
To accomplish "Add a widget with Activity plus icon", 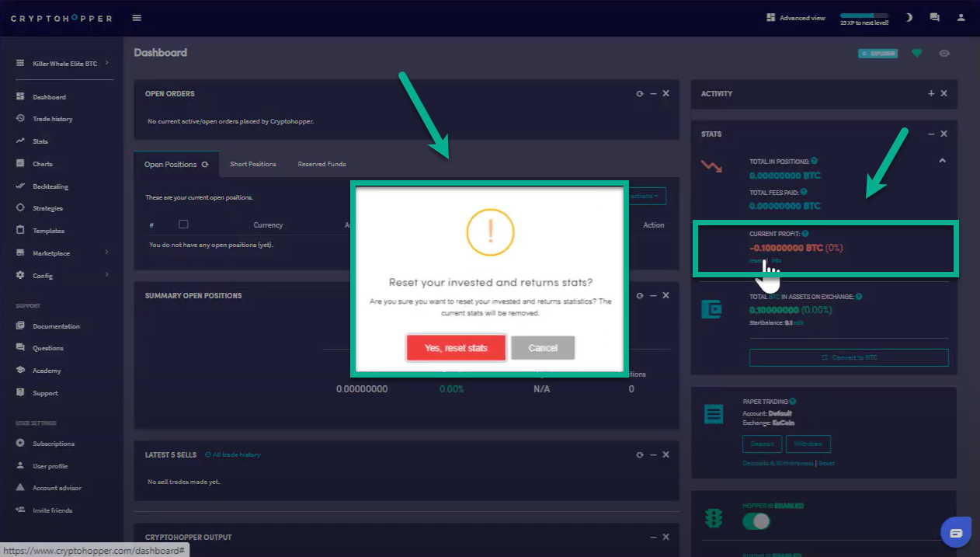I will tap(931, 94).
